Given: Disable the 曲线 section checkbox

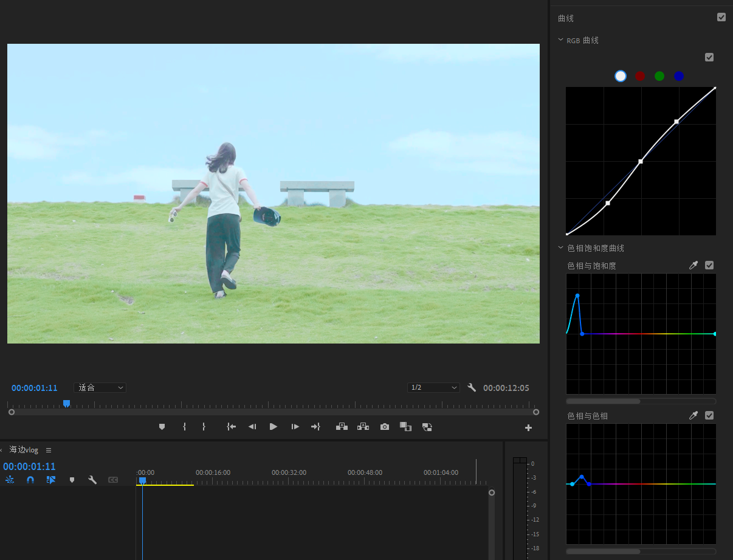Looking at the screenshot, I should [721, 17].
